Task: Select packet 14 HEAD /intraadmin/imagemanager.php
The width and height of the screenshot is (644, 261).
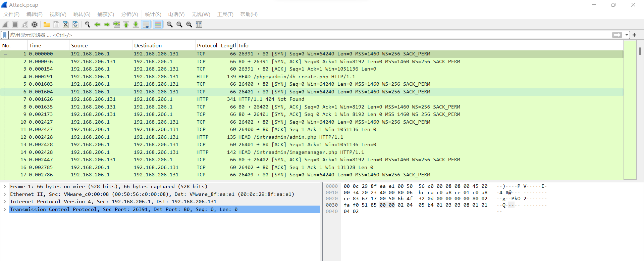Action: tap(312, 152)
